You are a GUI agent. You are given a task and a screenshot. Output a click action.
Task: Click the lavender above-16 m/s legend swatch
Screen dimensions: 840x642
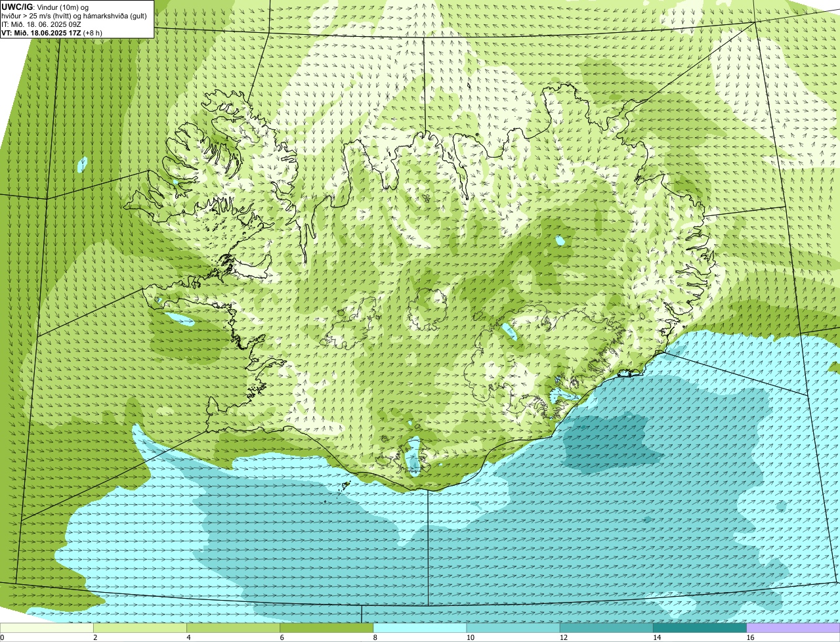[793, 628]
